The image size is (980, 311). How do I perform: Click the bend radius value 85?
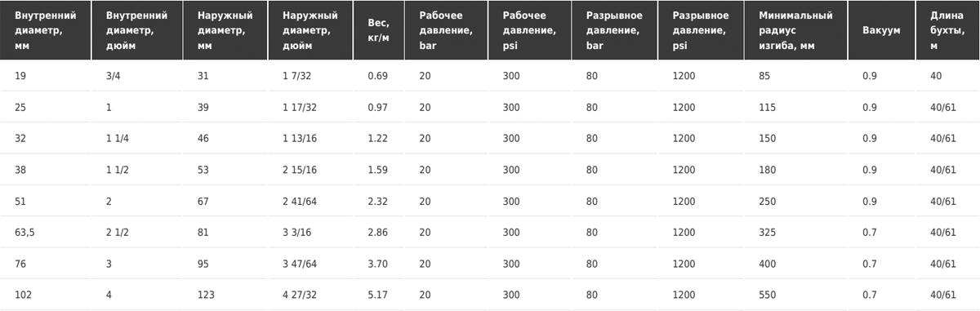764,76
